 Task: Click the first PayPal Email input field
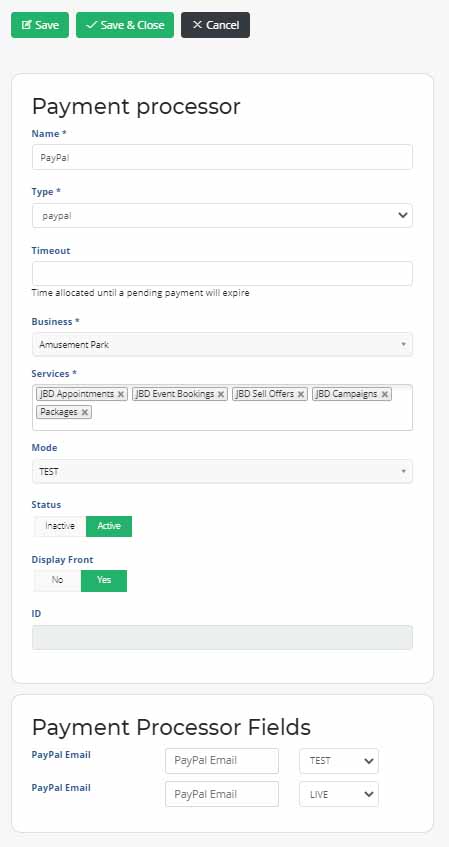coord(222,761)
